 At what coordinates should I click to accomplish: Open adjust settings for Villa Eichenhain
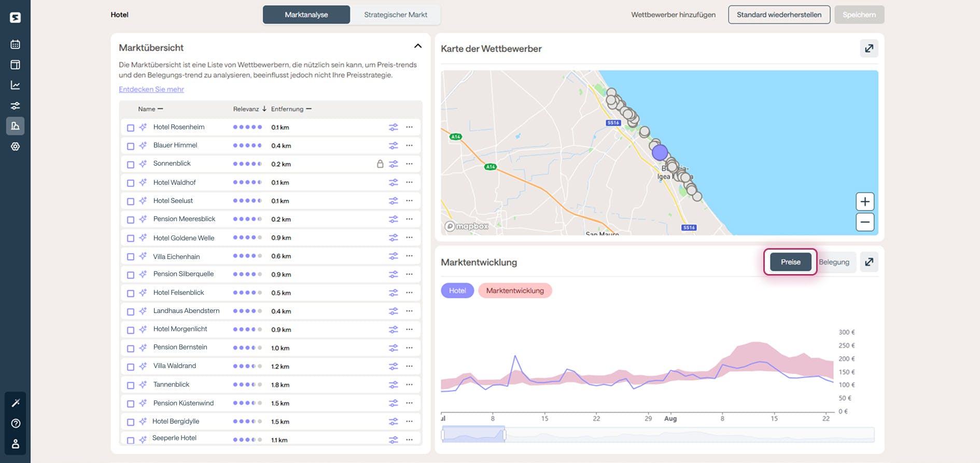click(x=394, y=256)
